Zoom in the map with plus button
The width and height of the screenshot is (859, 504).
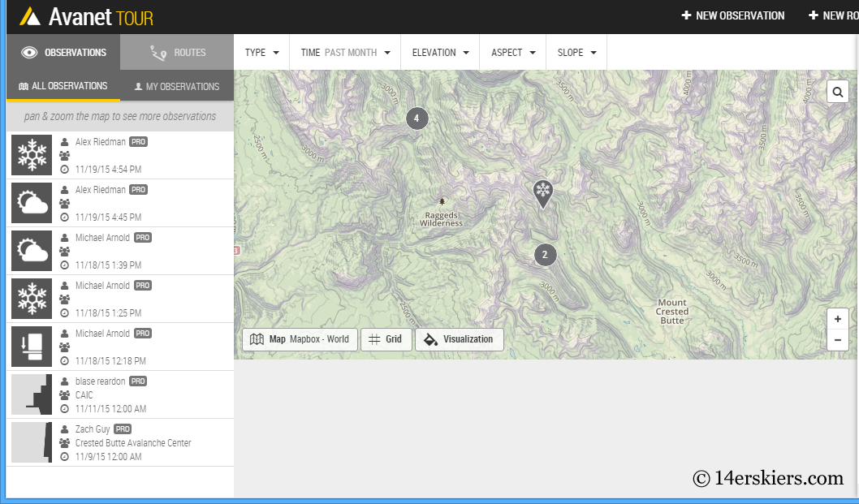pos(838,319)
